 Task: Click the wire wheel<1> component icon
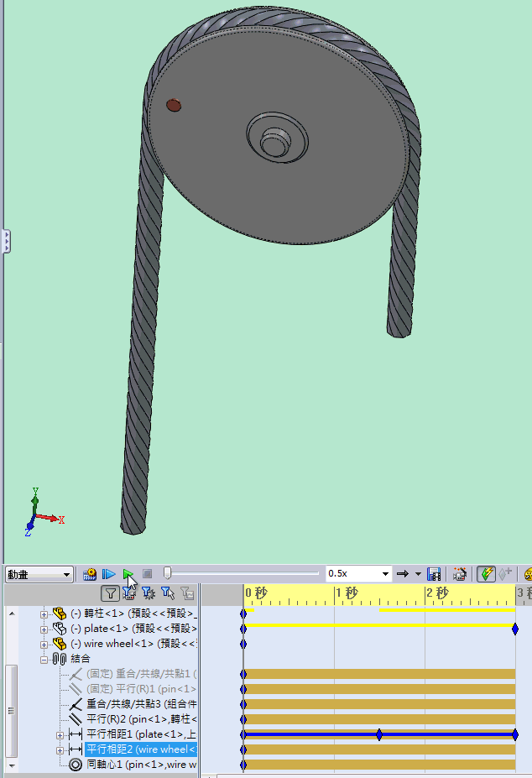[x=60, y=644]
